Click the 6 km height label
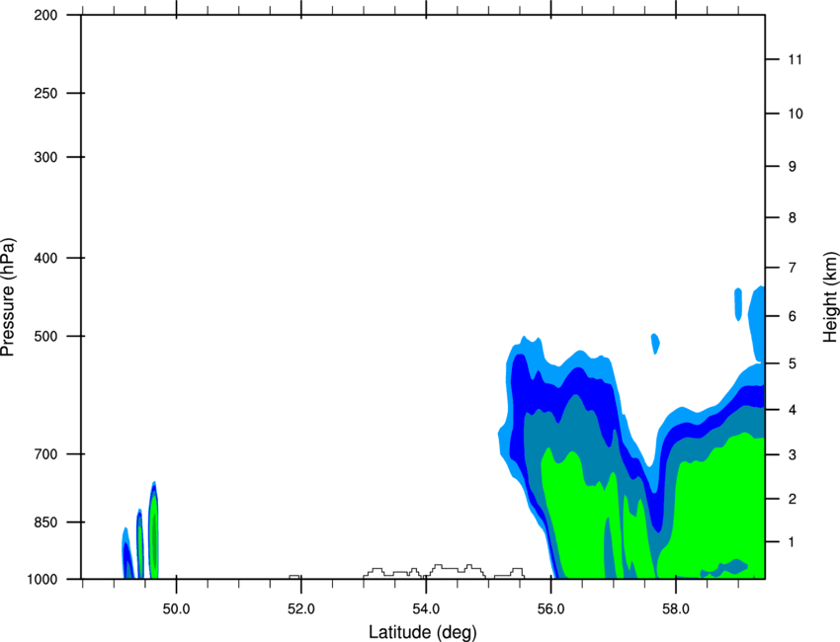The height and width of the screenshot is (642, 840). point(793,316)
